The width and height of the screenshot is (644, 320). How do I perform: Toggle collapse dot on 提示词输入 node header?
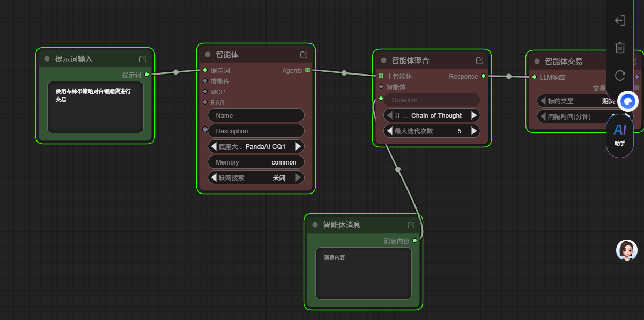point(47,59)
